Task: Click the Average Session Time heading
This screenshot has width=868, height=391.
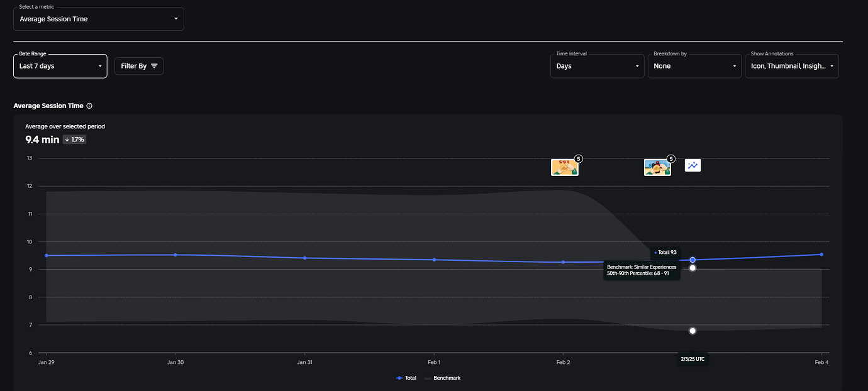Action: click(x=48, y=106)
